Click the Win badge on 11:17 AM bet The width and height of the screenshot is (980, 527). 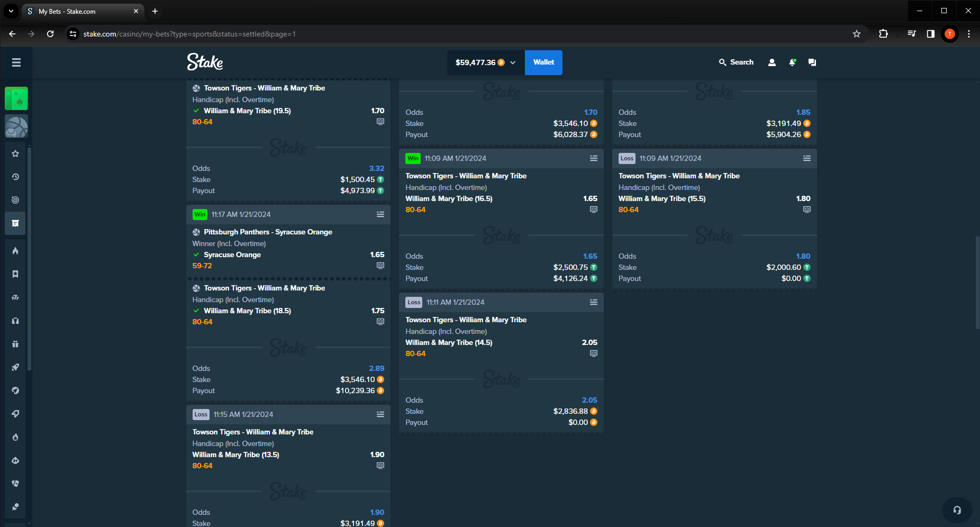[200, 214]
